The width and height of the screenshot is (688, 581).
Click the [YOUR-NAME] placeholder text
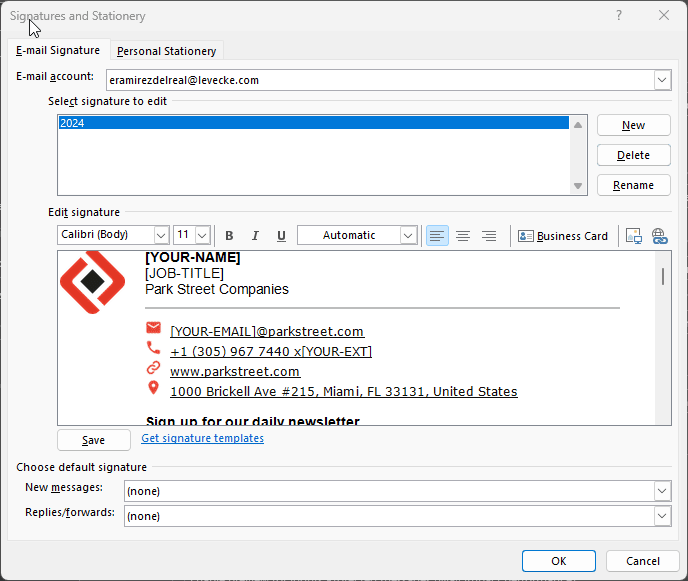point(193,257)
